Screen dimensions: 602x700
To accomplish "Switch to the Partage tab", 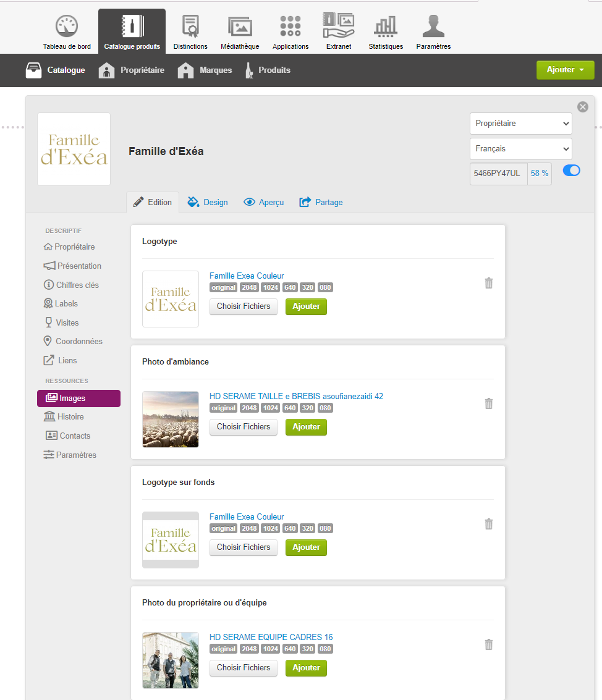I will [x=321, y=202].
